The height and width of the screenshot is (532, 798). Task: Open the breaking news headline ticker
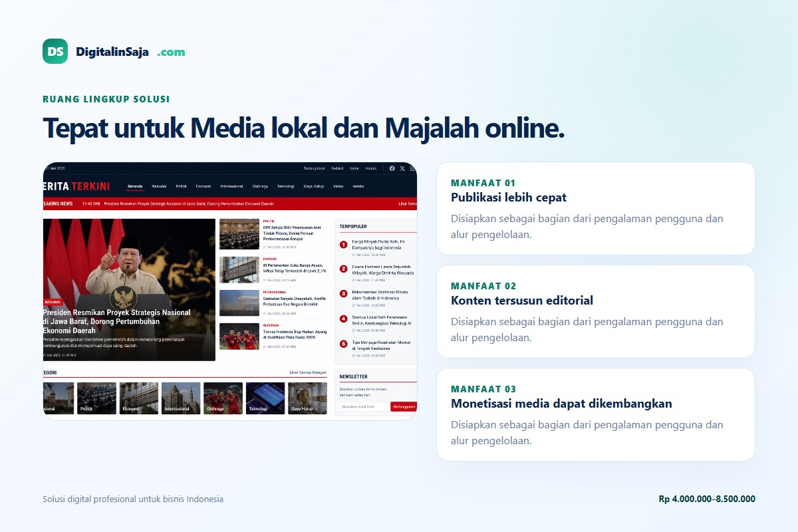tap(190, 203)
